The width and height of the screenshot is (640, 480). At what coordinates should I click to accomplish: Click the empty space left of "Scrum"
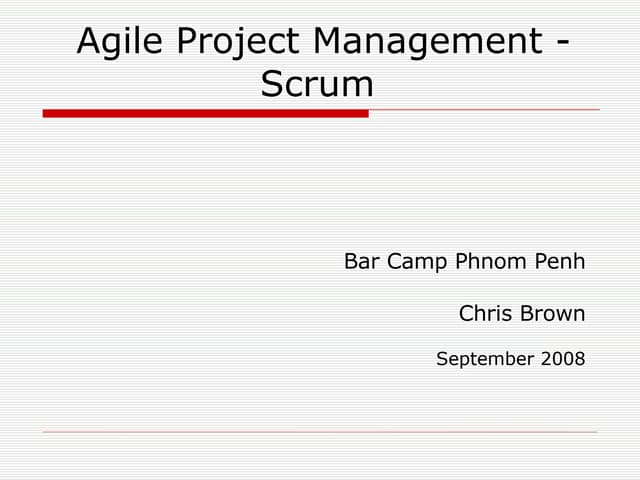pyautogui.click(x=150, y=85)
